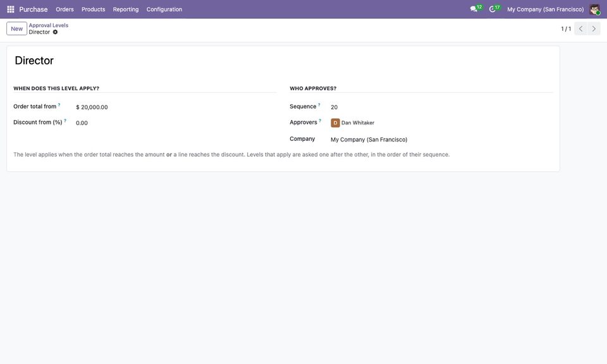This screenshot has width=607, height=364.
Task: Open the apps grid menu icon
Action: tap(11, 9)
